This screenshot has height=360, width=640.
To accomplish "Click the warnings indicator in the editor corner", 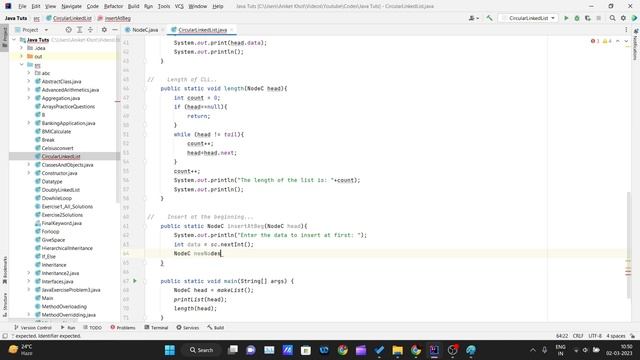I will coord(607,41).
